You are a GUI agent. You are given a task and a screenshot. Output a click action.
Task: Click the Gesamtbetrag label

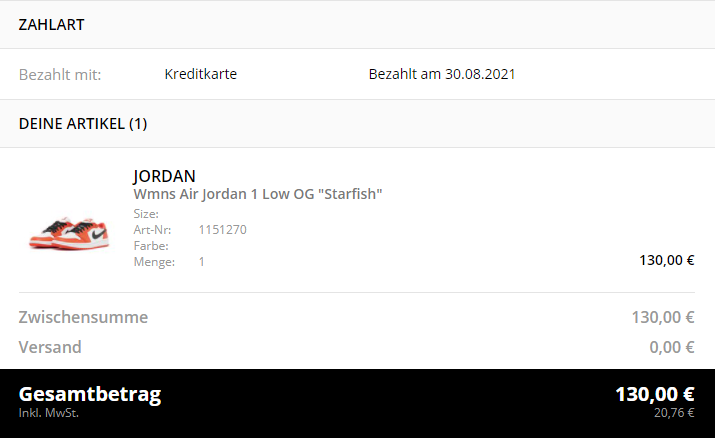(90, 395)
